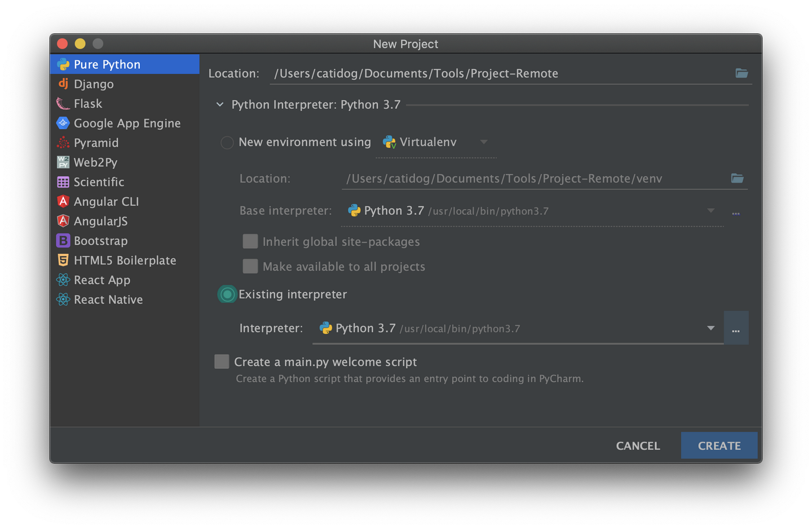Collapse the Python Interpreter section

tap(220, 105)
